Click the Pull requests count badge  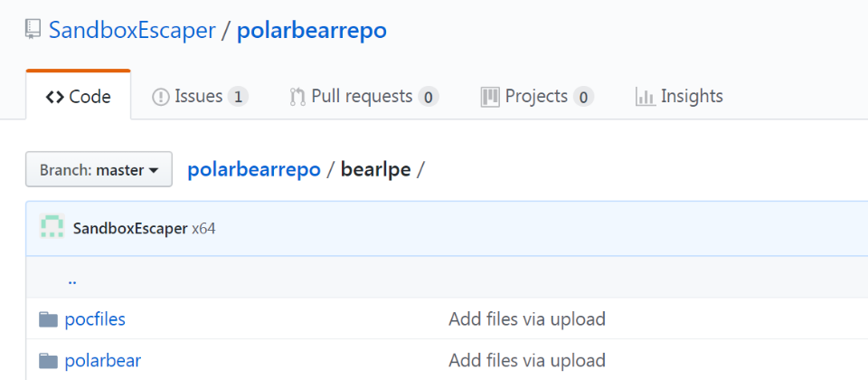tap(428, 97)
